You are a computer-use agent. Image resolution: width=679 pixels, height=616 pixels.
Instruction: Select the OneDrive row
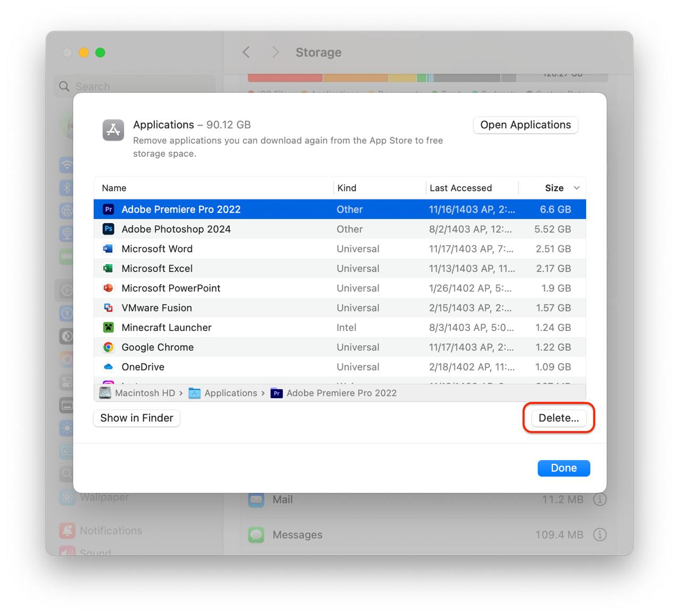pos(340,367)
